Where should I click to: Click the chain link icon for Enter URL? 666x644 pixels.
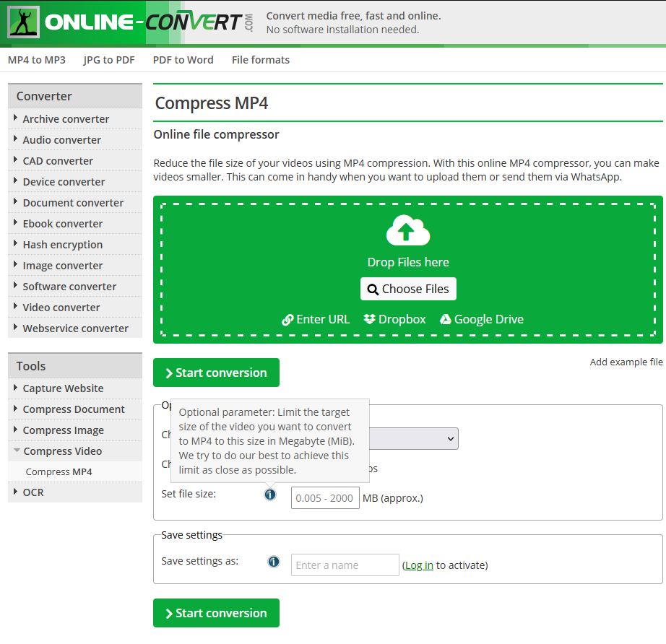pos(287,320)
